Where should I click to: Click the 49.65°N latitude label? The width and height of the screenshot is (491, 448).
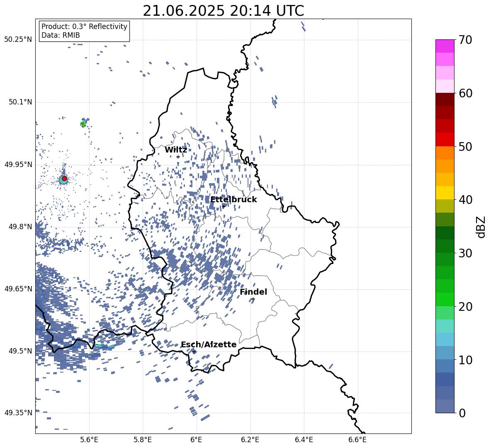point(18,288)
